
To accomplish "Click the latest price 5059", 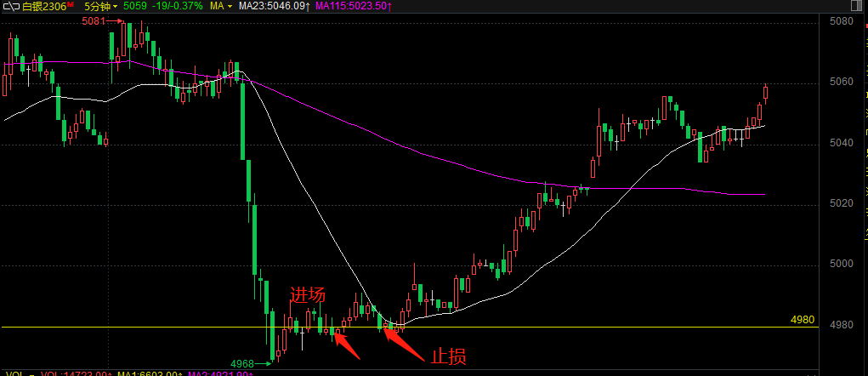I will tap(135, 7).
